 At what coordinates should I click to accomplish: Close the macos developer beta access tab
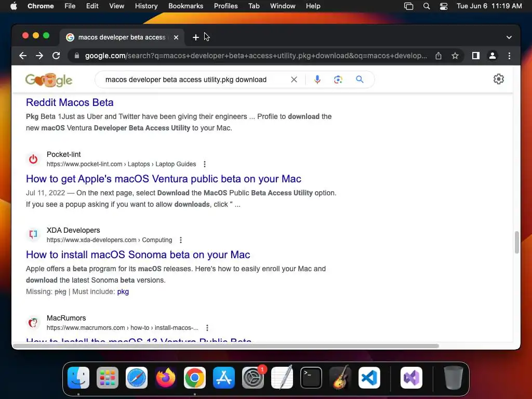click(176, 37)
